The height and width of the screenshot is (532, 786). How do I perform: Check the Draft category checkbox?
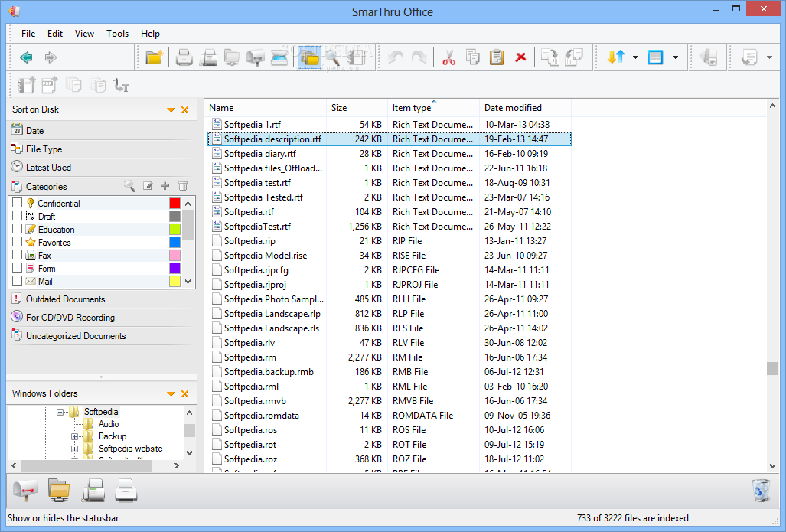coord(17,216)
